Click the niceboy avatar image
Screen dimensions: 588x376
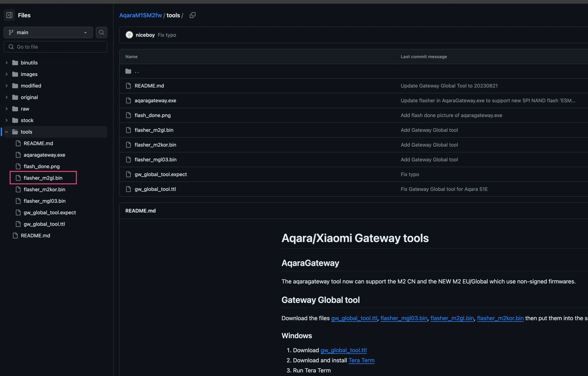pyautogui.click(x=129, y=35)
